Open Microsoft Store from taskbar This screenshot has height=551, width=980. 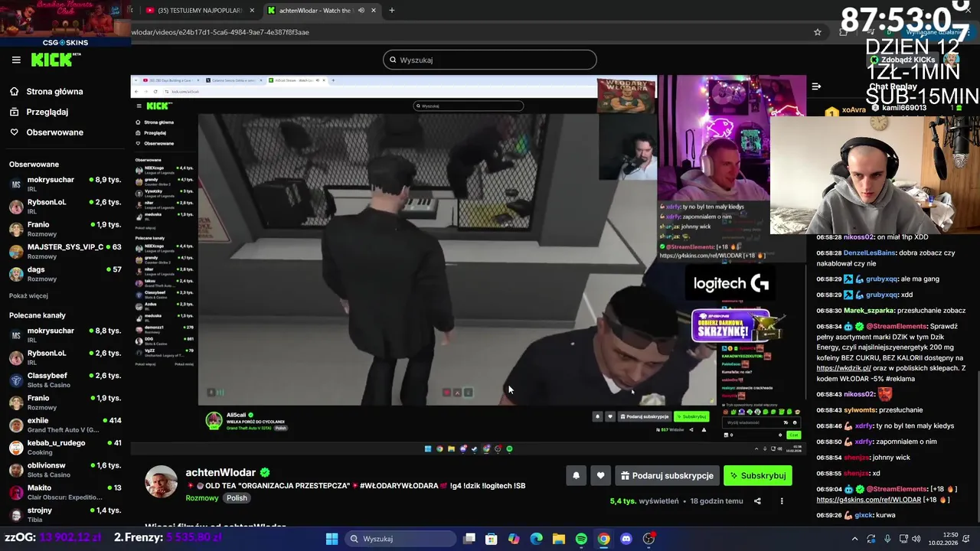pos(492,539)
